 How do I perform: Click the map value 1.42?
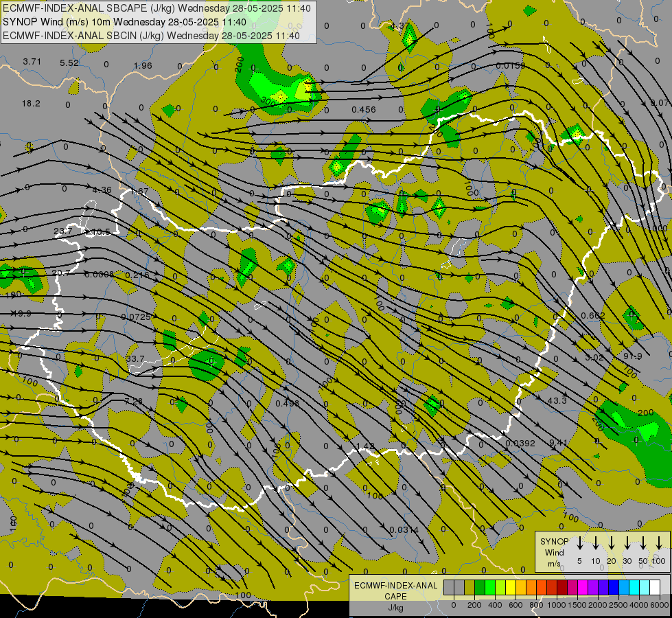366,446
